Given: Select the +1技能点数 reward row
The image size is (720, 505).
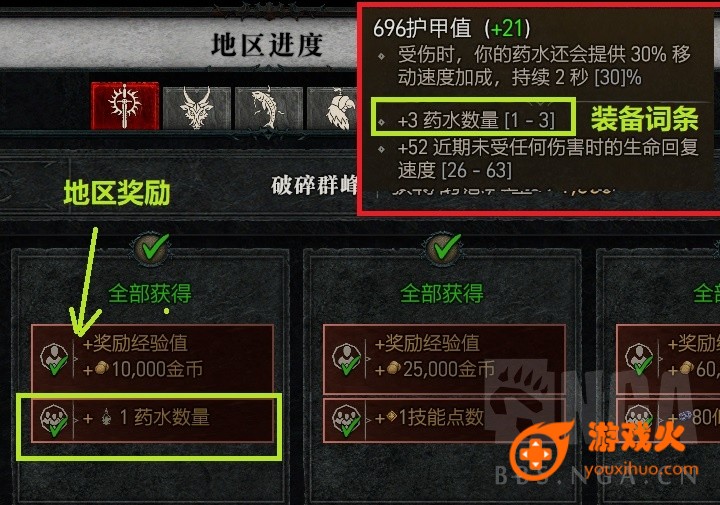Looking at the screenshot, I should tap(444, 420).
